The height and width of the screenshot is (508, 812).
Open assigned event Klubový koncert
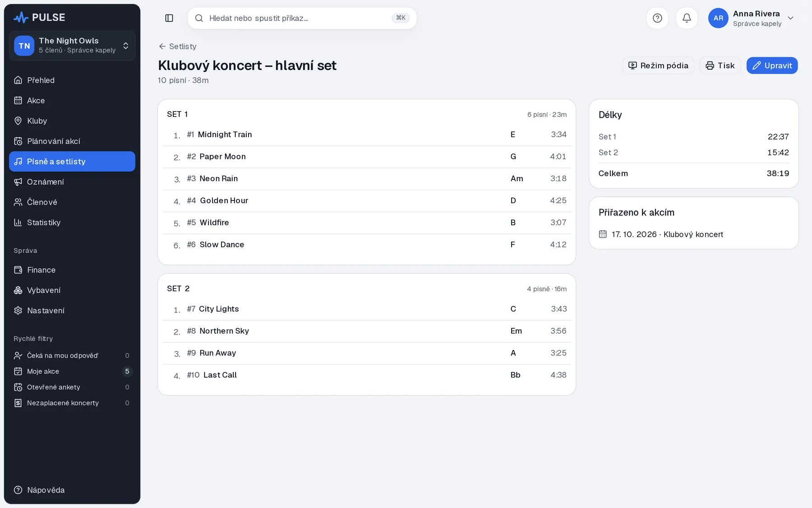click(667, 234)
